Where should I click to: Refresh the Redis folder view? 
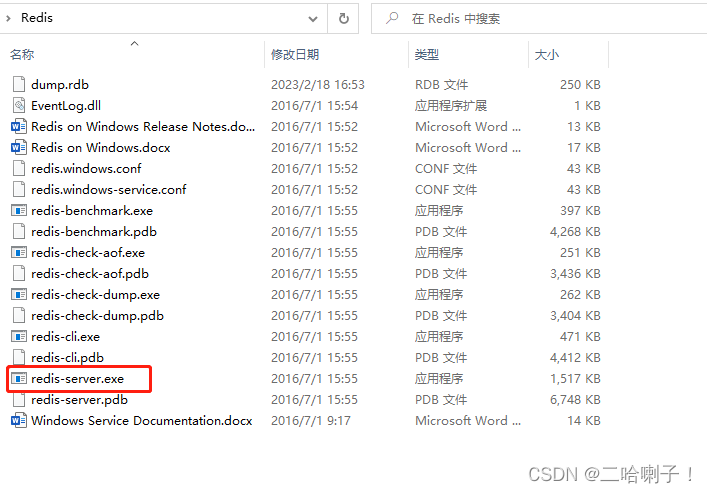coord(344,18)
